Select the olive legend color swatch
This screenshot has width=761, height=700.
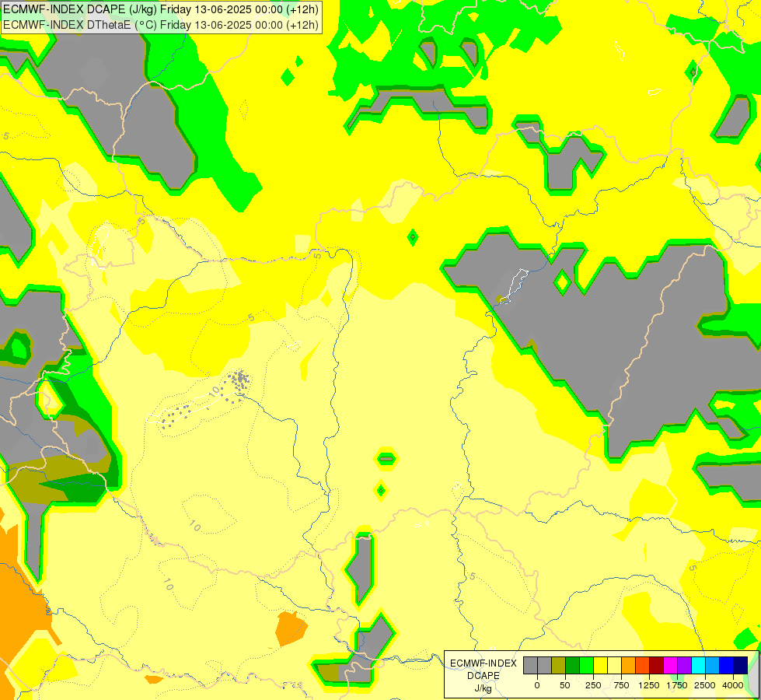click(559, 666)
